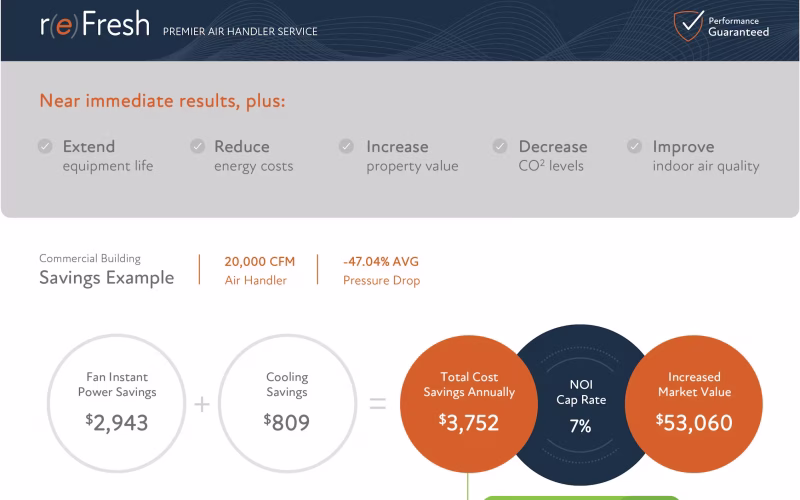The image size is (800, 500).
Task: Click the r(e)Fresh logo
Action: (x=95, y=26)
